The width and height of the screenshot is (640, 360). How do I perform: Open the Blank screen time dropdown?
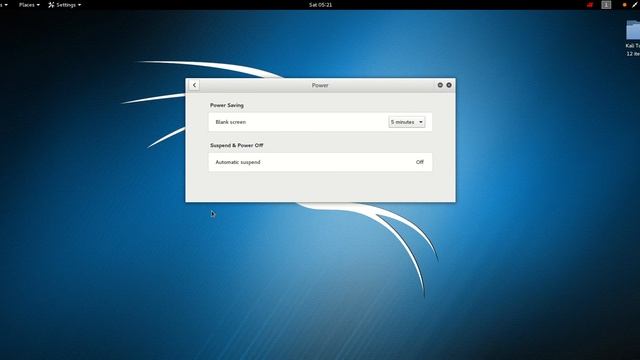407,122
